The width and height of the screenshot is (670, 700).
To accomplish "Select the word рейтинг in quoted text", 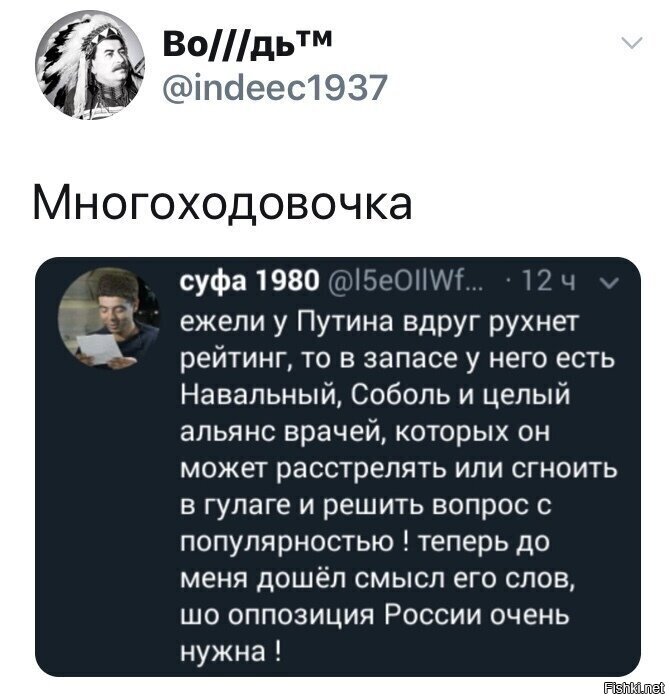I will pyautogui.click(x=235, y=359).
